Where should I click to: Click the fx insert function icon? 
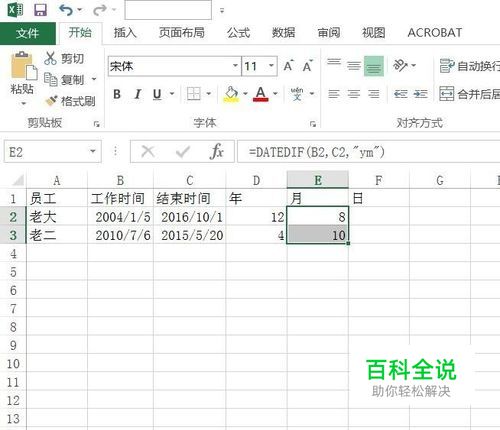[217, 152]
